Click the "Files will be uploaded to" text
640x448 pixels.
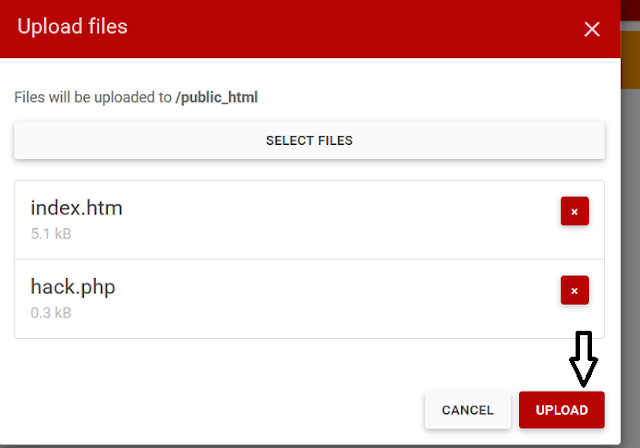(93, 97)
